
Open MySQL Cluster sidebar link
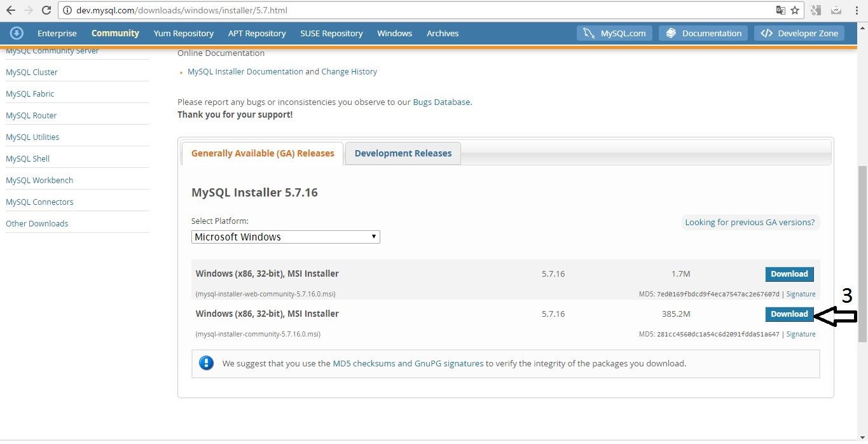coord(32,72)
